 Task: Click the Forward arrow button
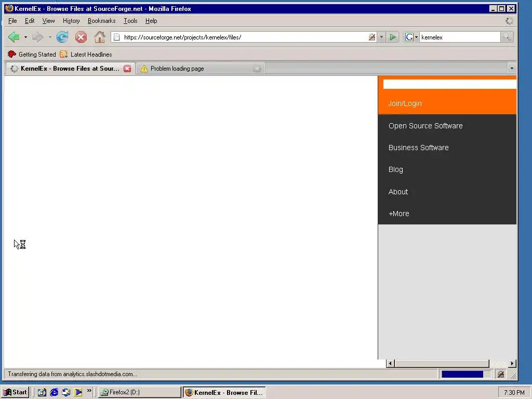click(37, 37)
